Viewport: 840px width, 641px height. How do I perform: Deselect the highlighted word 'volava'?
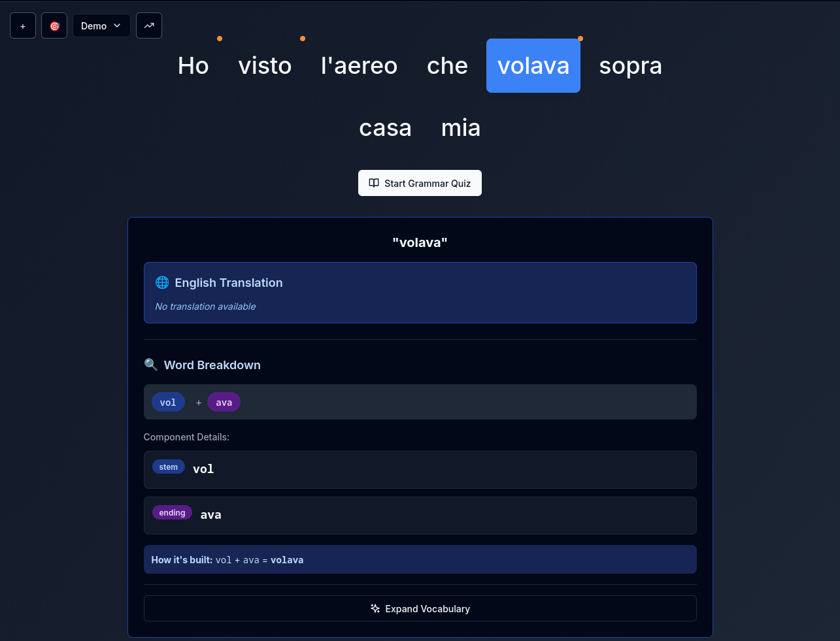(x=533, y=65)
